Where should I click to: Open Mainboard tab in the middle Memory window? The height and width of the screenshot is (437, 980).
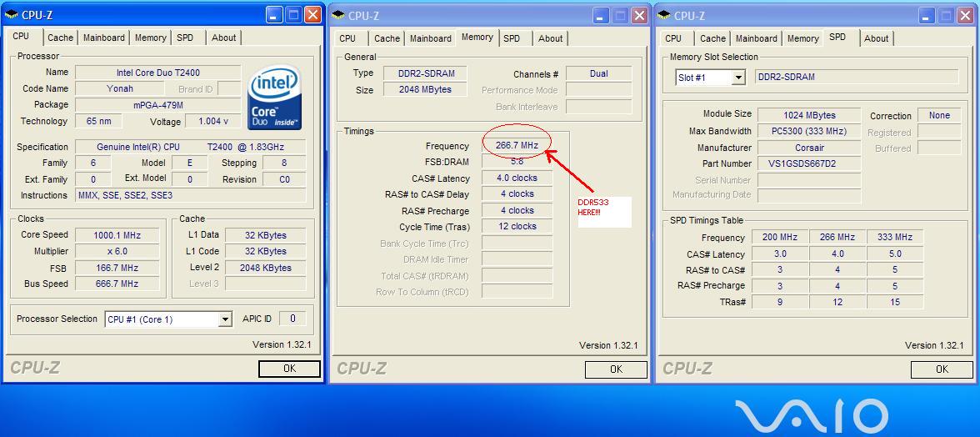[431, 38]
